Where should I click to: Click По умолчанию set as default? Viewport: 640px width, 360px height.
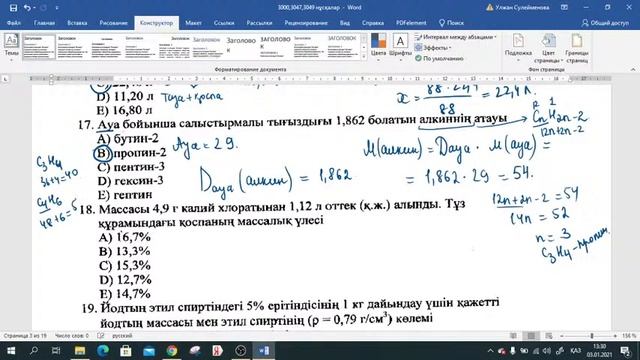click(440, 58)
